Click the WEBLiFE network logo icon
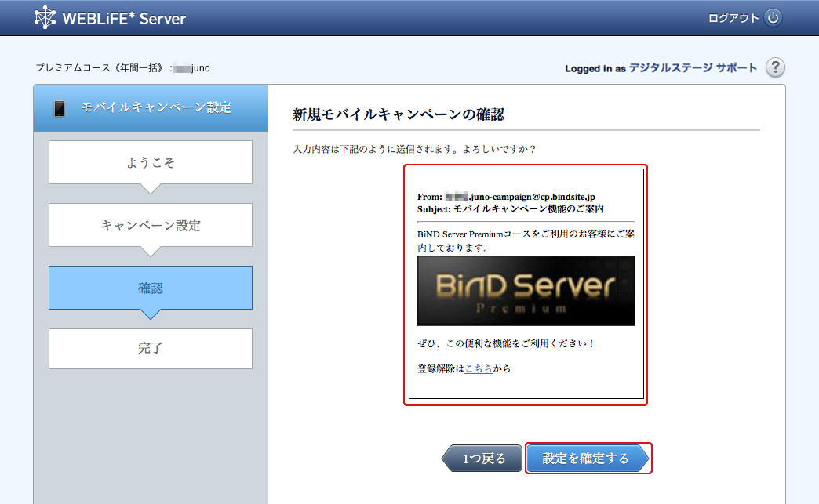The height and width of the screenshot is (504, 819). click(x=45, y=17)
